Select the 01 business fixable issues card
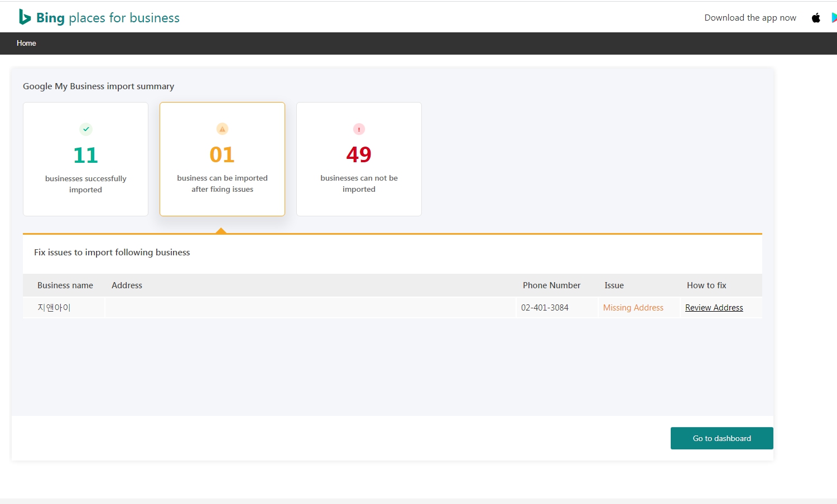The image size is (837, 504). point(222,159)
